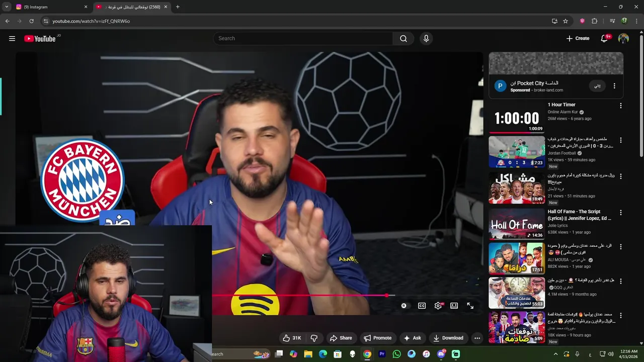Open Discord from the taskbar
This screenshot has width=644, height=362.
(441, 354)
